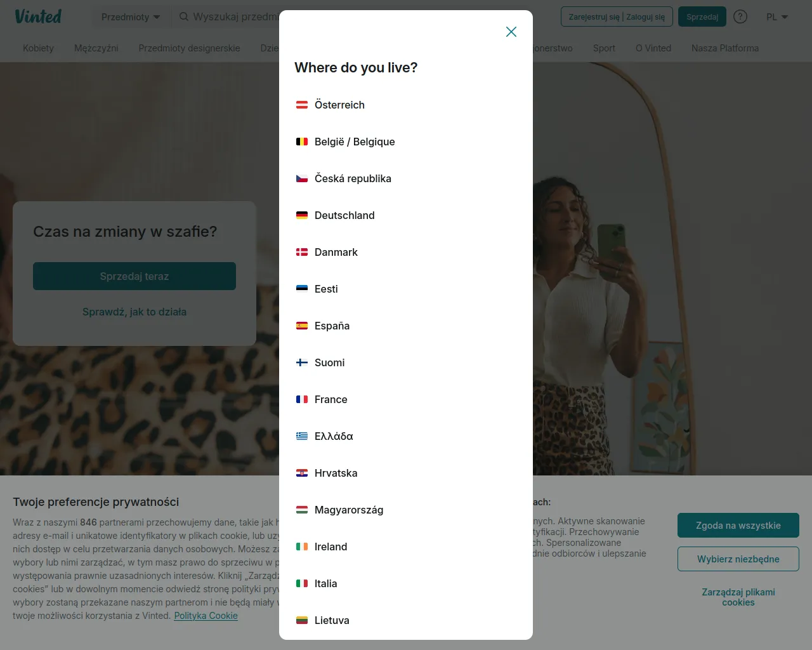812x650 pixels.
Task: Click the Vinted logo
Action: pyautogui.click(x=38, y=17)
